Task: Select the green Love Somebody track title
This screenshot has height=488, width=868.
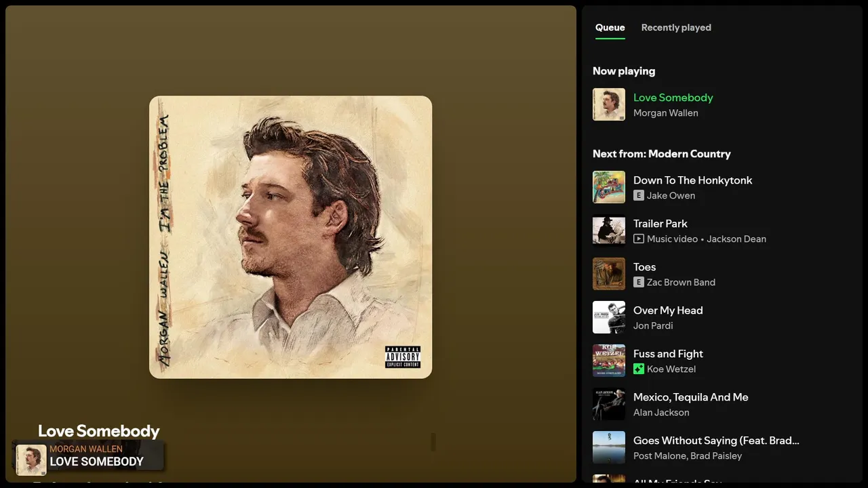Action: 673,98
